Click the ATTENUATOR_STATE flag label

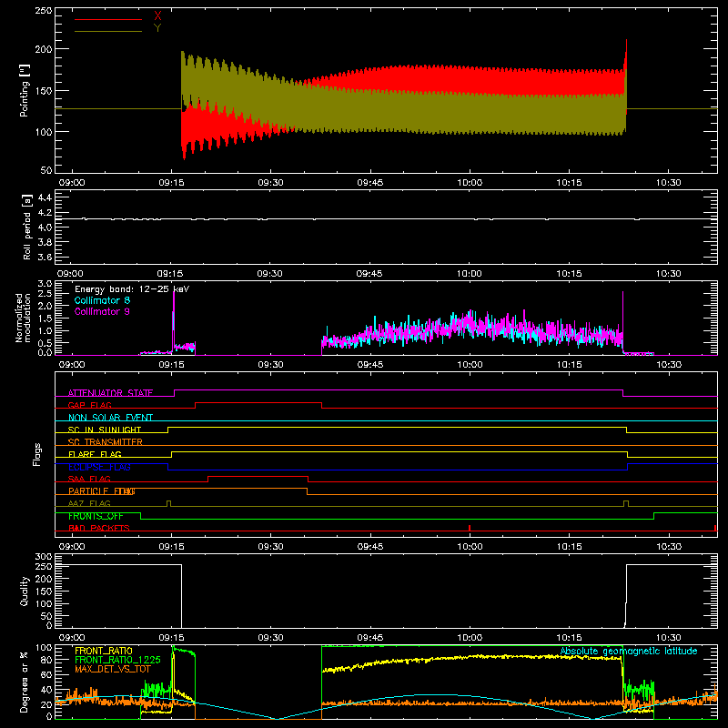tap(110, 393)
